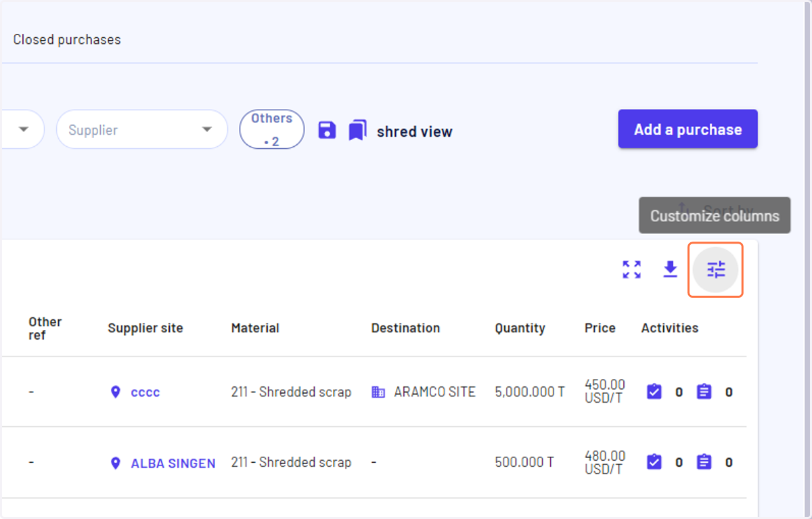Click the location pin beside cccc
Viewport: 812px width, 519px height.
pos(116,392)
